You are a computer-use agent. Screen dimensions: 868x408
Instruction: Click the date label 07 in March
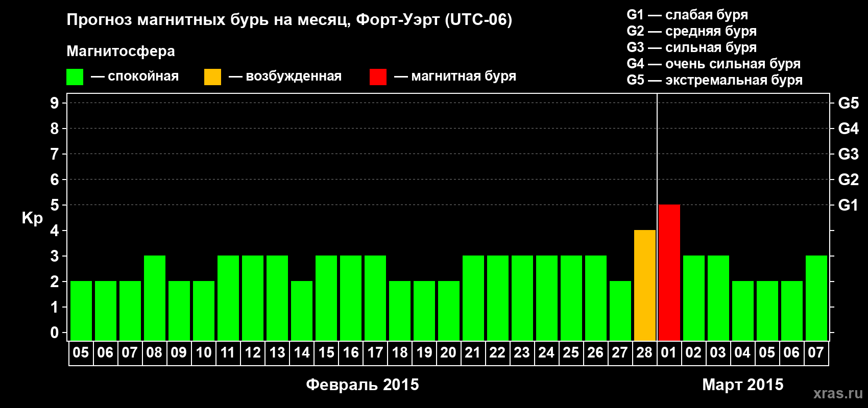pos(816,352)
